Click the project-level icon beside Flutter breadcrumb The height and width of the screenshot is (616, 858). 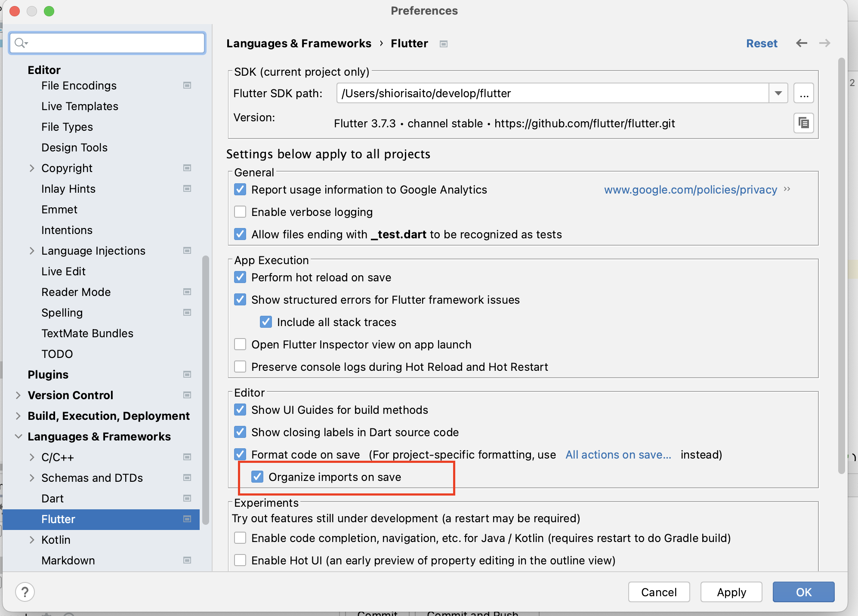coord(444,44)
